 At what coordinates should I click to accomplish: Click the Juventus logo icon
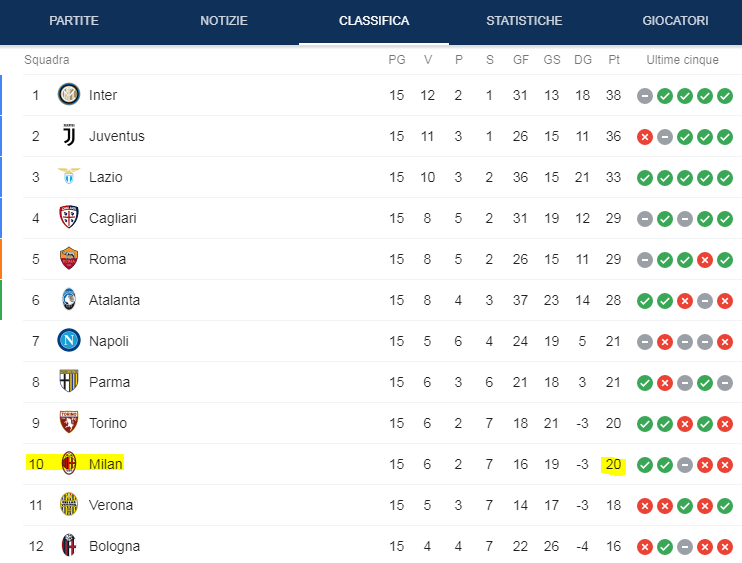pyautogui.click(x=68, y=136)
